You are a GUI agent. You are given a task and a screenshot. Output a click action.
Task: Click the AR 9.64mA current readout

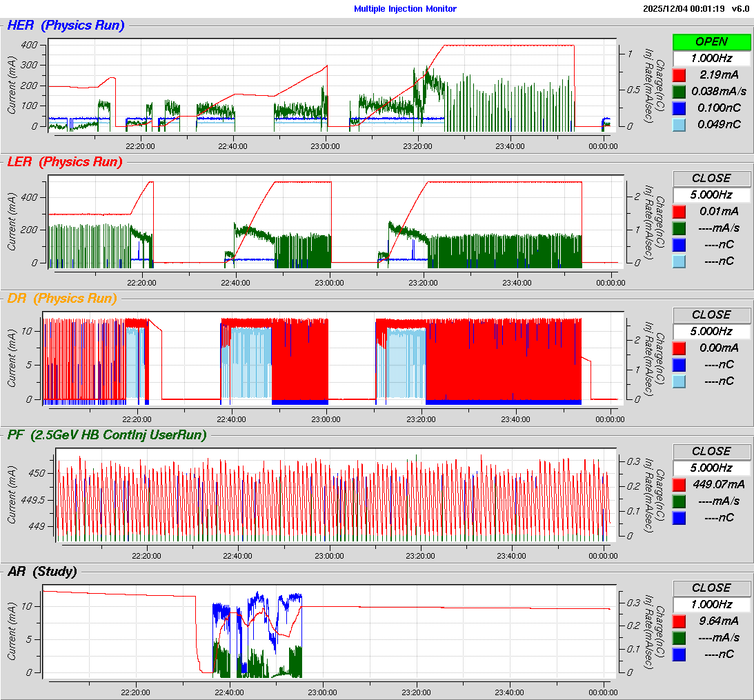pos(719,621)
